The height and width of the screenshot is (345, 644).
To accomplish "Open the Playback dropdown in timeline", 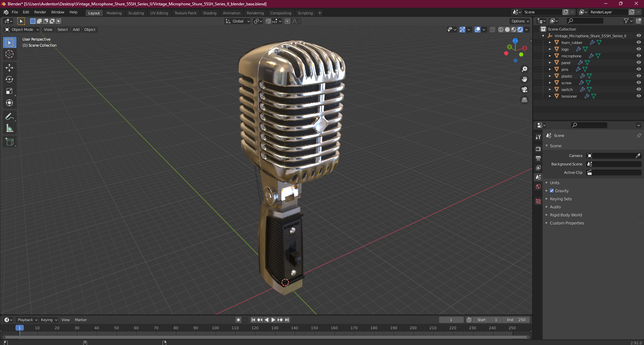I will 28,320.
